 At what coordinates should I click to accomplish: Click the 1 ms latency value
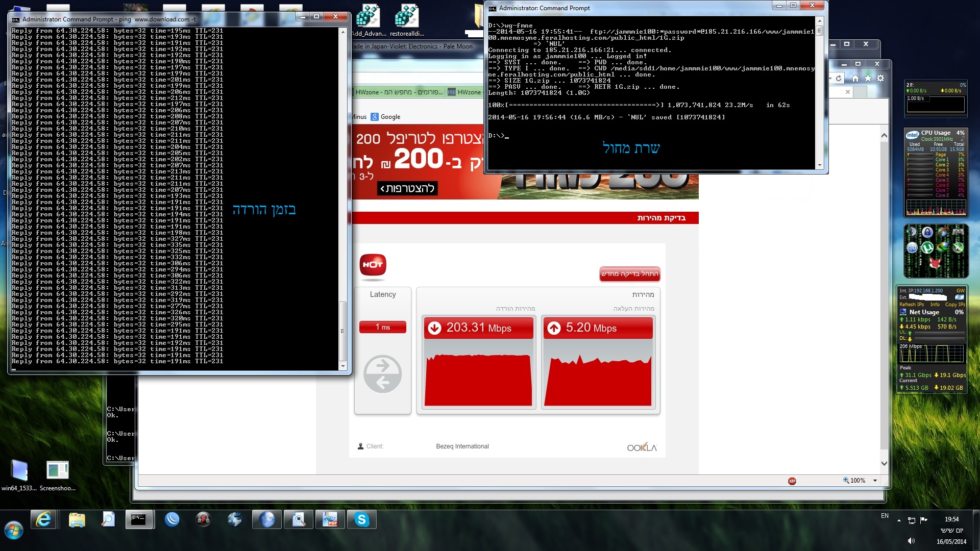pyautogui.click(x=383, y=327)
